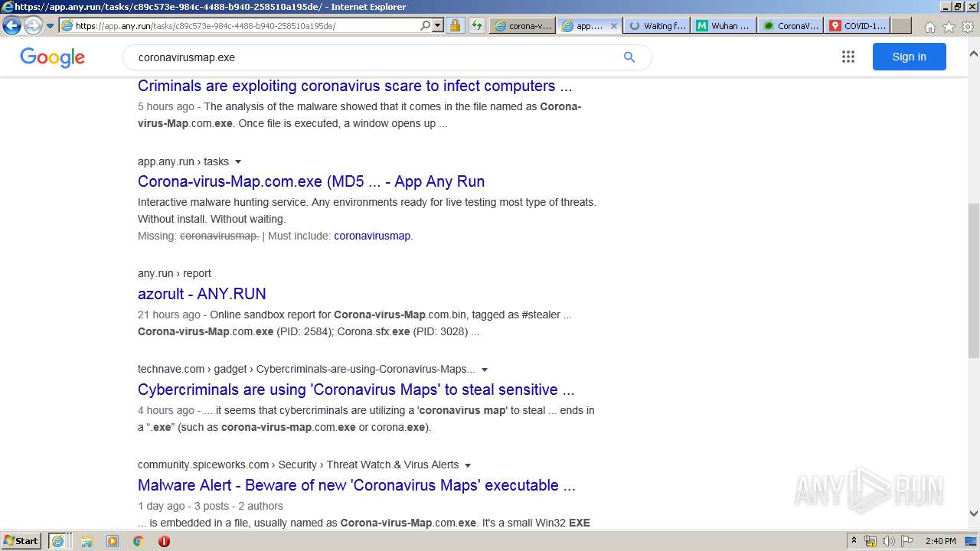The image size is (980, 551).
Task: Open 'Cybercriminals are using Coronavirus Maps' result
Action: coord(356,390)
